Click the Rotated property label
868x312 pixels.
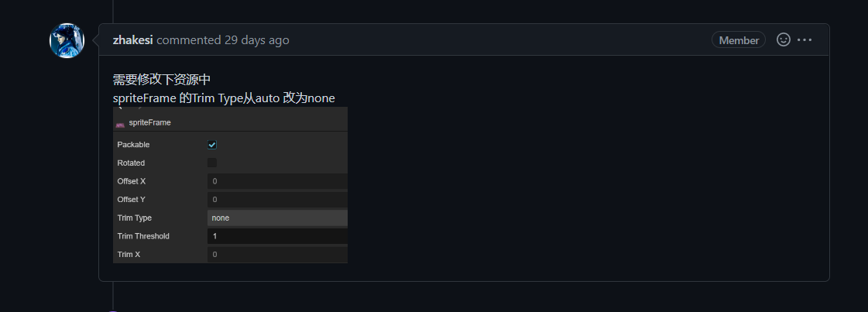coord(131,163)
